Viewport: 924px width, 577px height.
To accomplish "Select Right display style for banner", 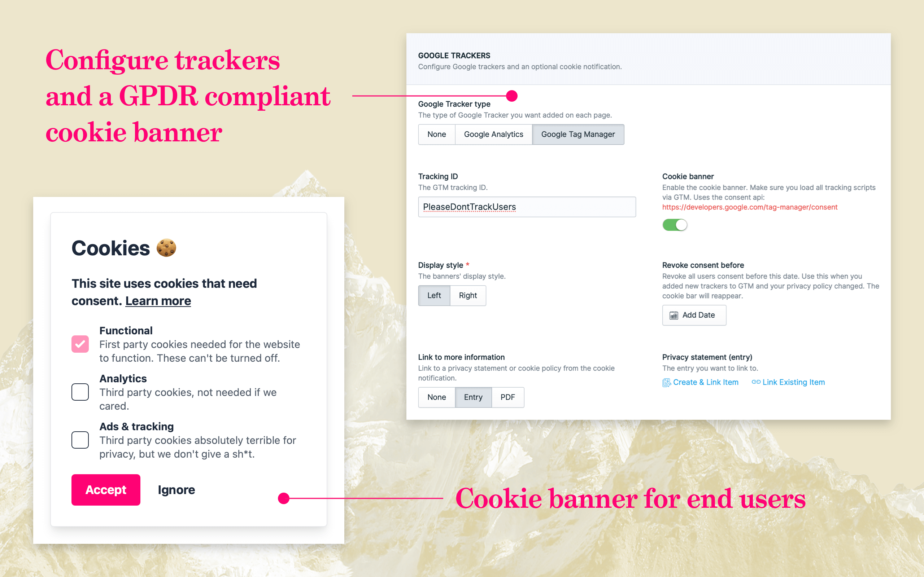I will pos(468,295).
